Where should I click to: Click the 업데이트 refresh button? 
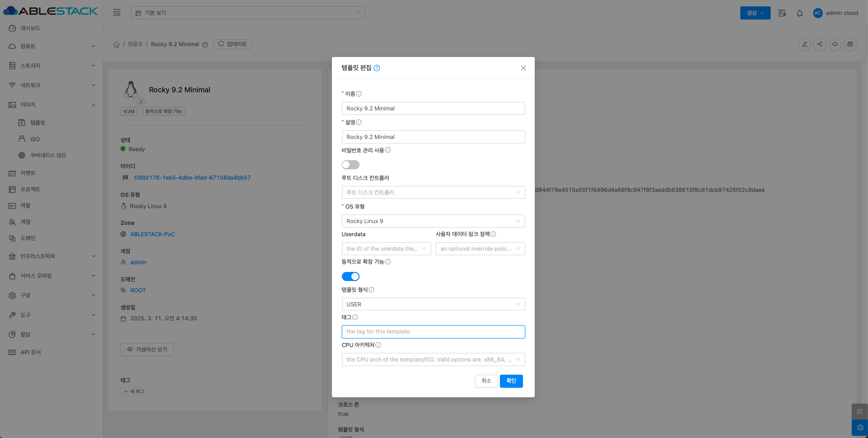tap(233, 44)
